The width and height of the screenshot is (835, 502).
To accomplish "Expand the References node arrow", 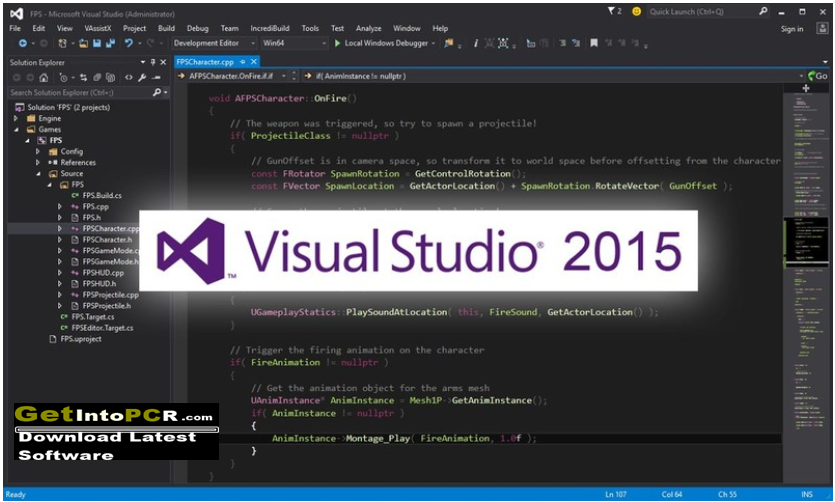I will coord(38,162).
